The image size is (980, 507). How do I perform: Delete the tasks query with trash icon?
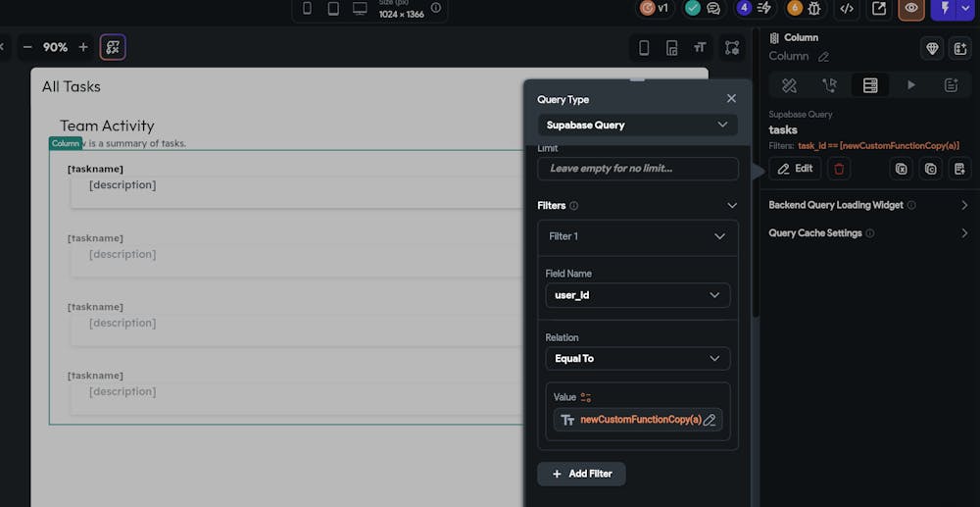coord(839,169)
